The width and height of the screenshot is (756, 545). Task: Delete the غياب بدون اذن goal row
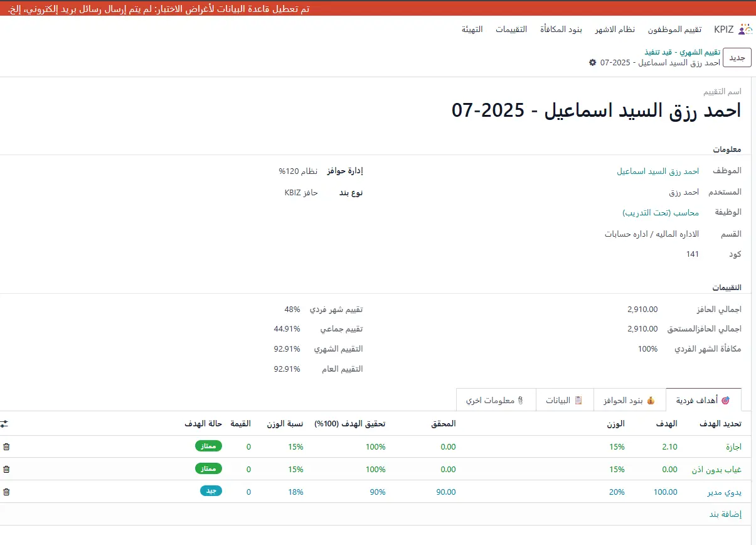(6, 469)
